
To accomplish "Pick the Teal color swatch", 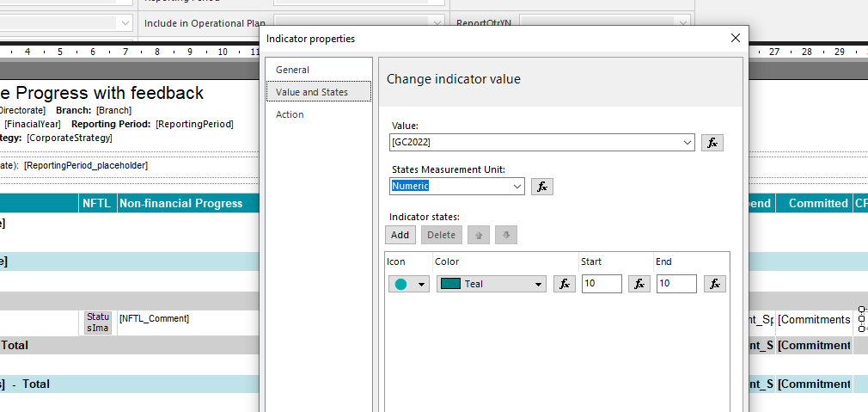I will point(450,284).
